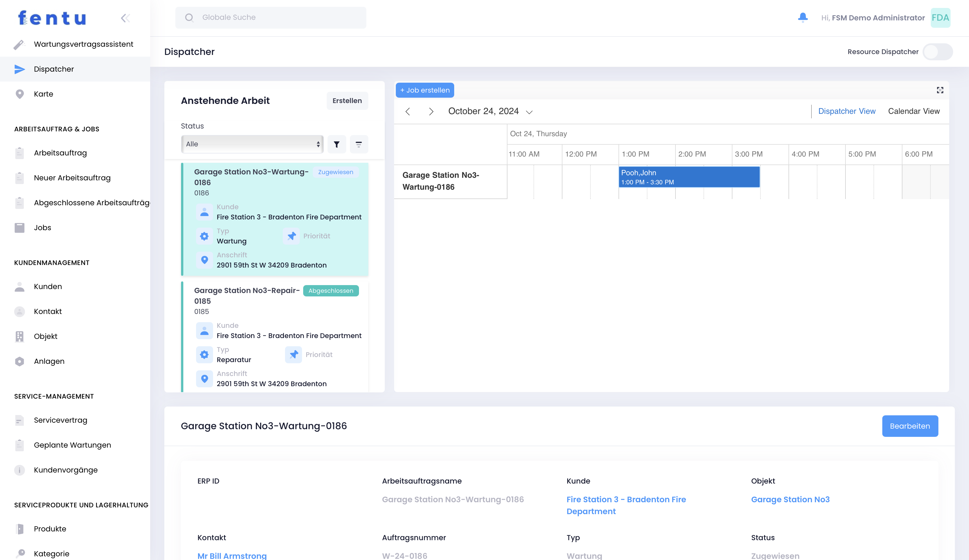969x560 pixels.
Task: Click the Servicevertrag document icon
Action: [19, 420]
